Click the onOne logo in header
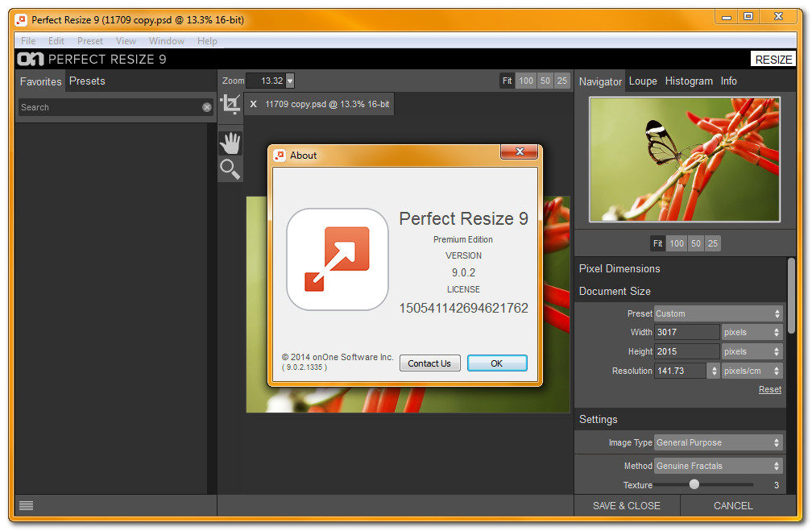This screenshot has height=531, width=812. coord(30,59)
